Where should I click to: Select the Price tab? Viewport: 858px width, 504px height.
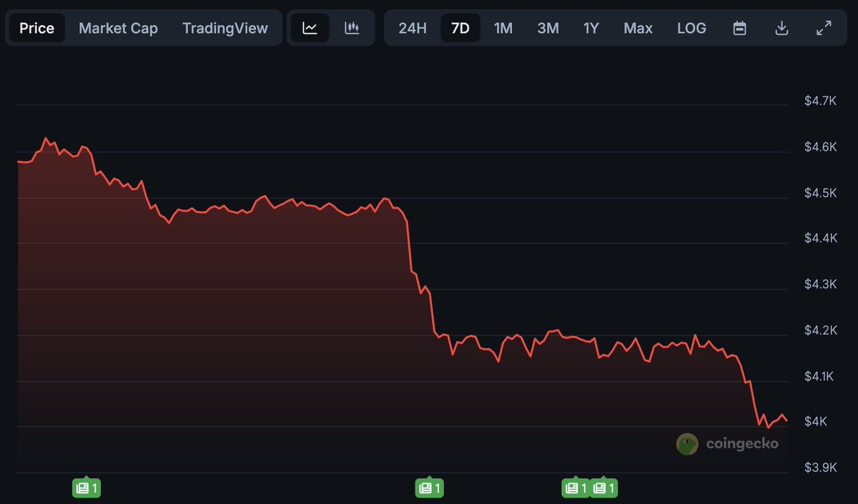pos(36,28)
